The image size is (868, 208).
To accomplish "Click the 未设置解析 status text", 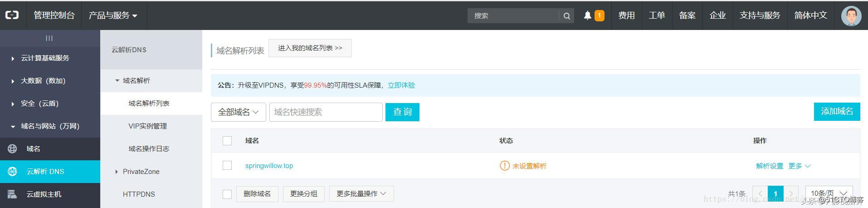I will [x=529, y=166].
